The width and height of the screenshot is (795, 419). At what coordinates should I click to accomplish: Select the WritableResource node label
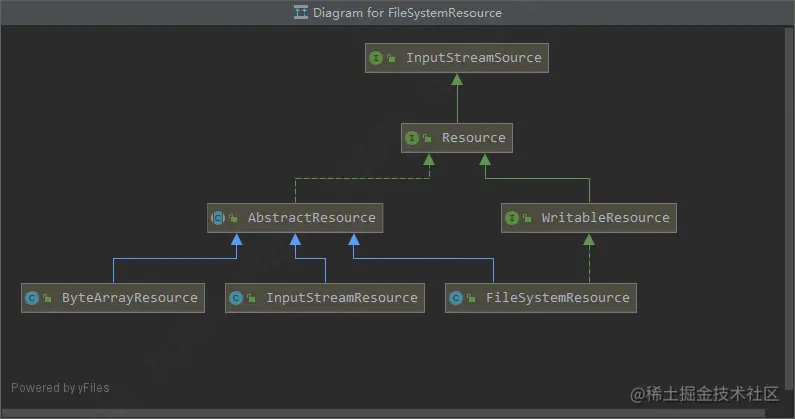click(605, 218)
